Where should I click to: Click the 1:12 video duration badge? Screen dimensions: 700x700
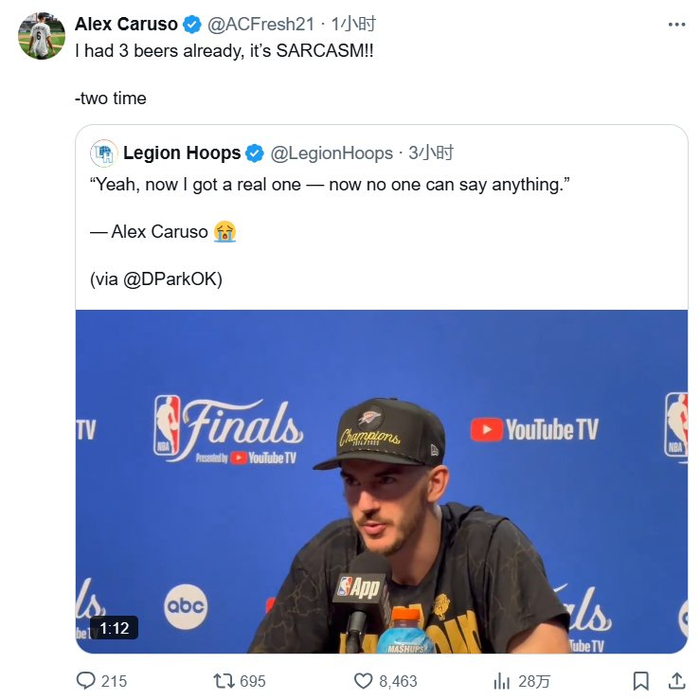[x=114, y=628]
